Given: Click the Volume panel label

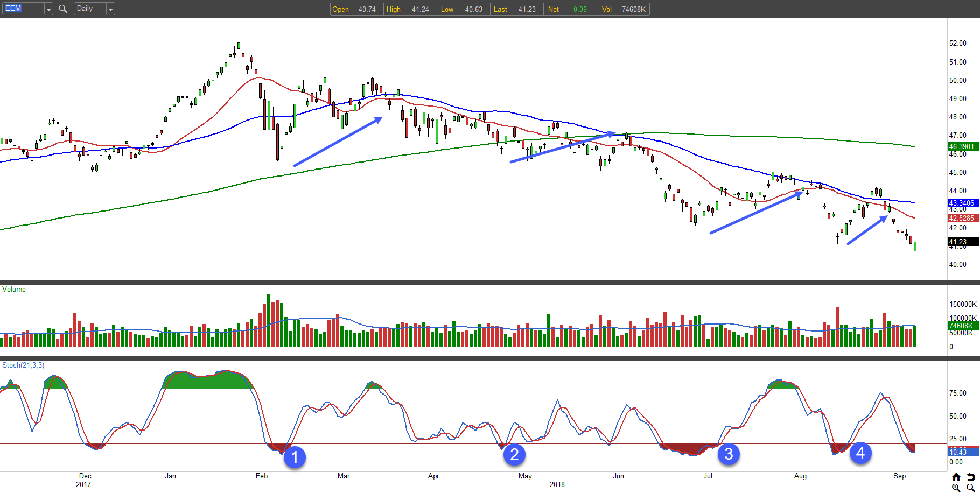Looking at the screenshot, I should coord(14,290).
